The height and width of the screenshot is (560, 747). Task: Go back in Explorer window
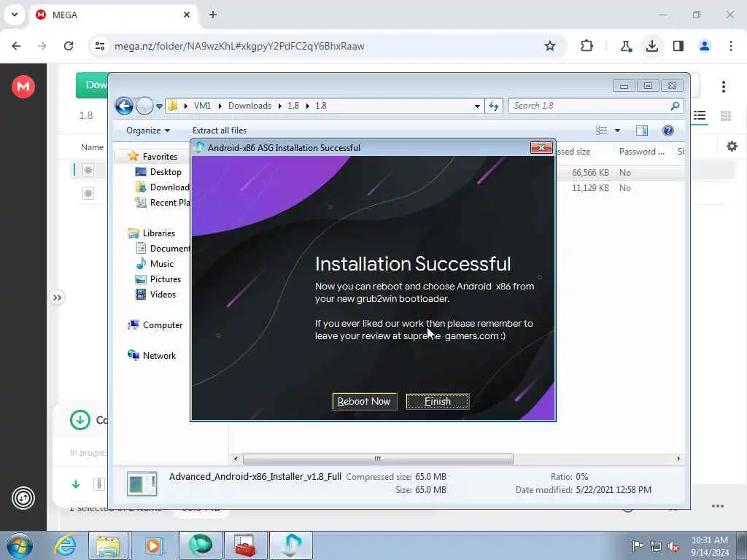(124, 106)
